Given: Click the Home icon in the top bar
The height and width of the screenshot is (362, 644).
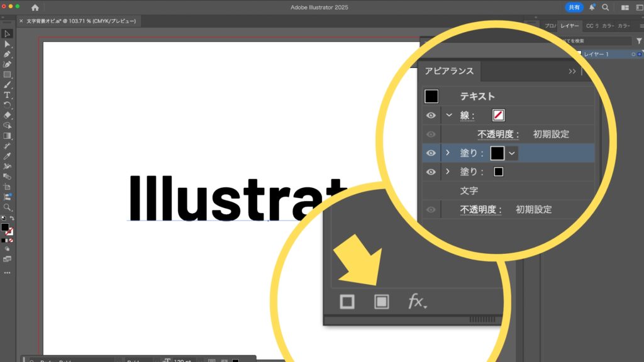Looking at the screenshot, I should click(35, 8).
